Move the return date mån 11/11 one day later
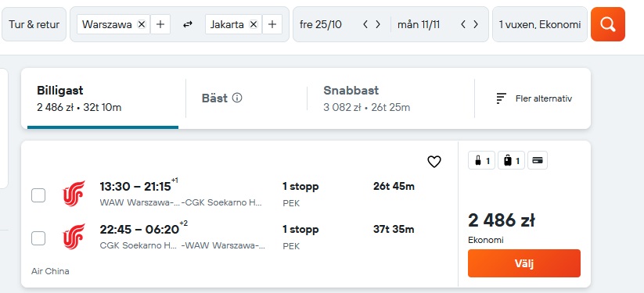 [x=476, y=25]
